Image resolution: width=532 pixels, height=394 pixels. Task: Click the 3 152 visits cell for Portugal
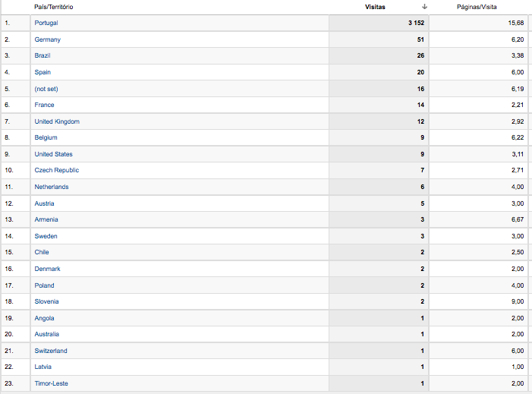click(x=379, y=23)
